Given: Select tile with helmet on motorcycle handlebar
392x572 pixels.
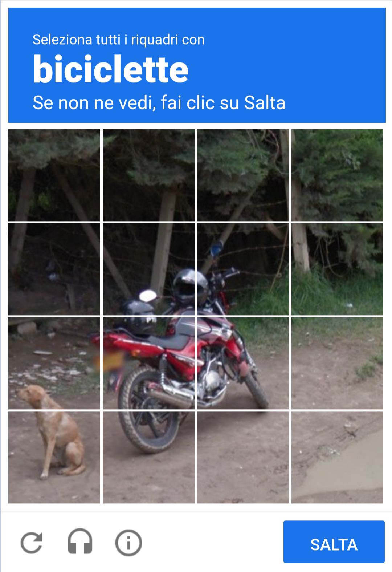Looking at the screenshot, I should tap(243, 269).
